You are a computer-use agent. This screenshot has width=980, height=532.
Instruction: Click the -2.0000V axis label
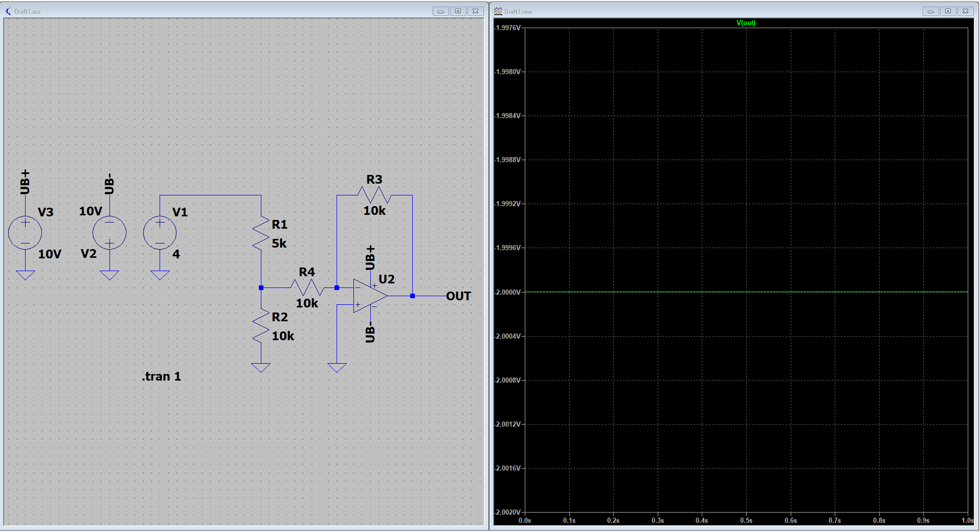pos(507,292)
